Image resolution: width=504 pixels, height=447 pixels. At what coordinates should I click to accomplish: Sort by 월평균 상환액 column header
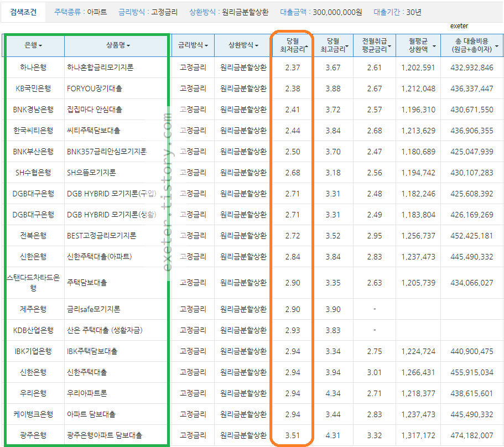[x=418, y=45]
